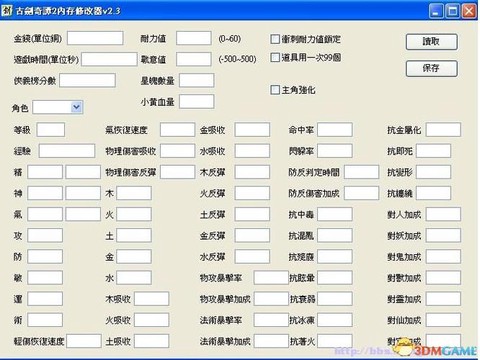Click the 火反彈 input field

(252, 193)
